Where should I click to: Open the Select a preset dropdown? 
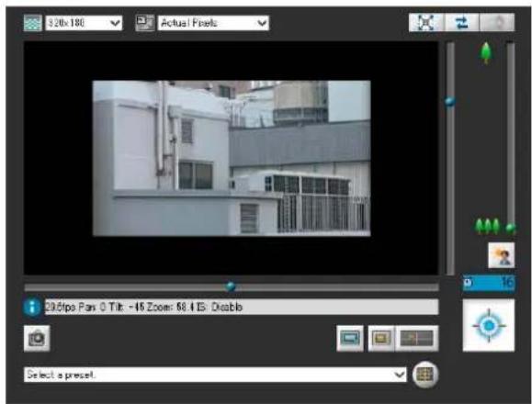click(x=215, y=375)
